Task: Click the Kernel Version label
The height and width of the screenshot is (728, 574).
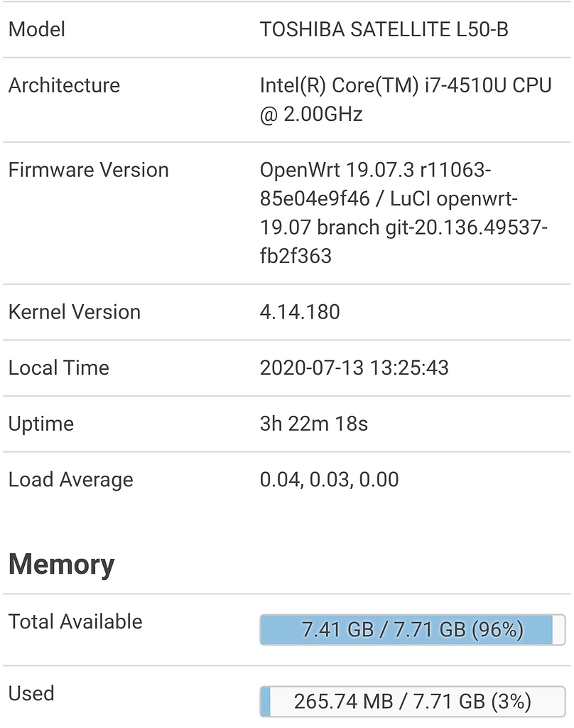Action: click(x=75, y=311)
